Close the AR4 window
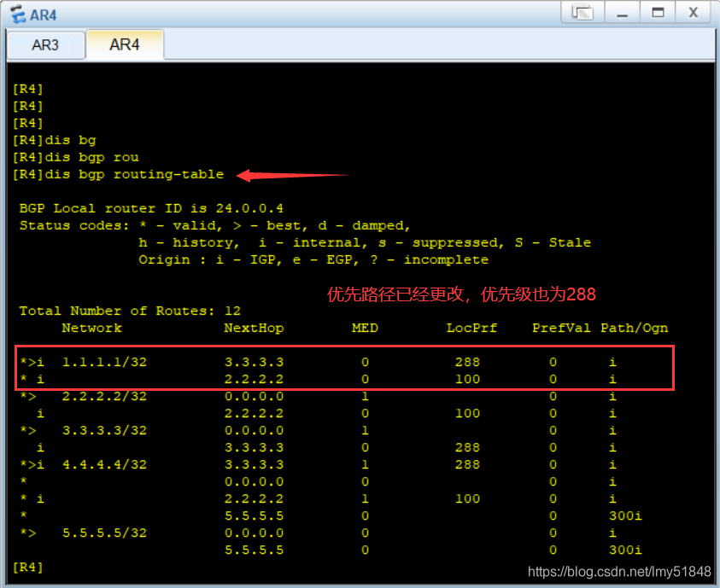Image resolution: width=720 pixels, height=588 pixels. pyautogui.click(x=694, y=12)
